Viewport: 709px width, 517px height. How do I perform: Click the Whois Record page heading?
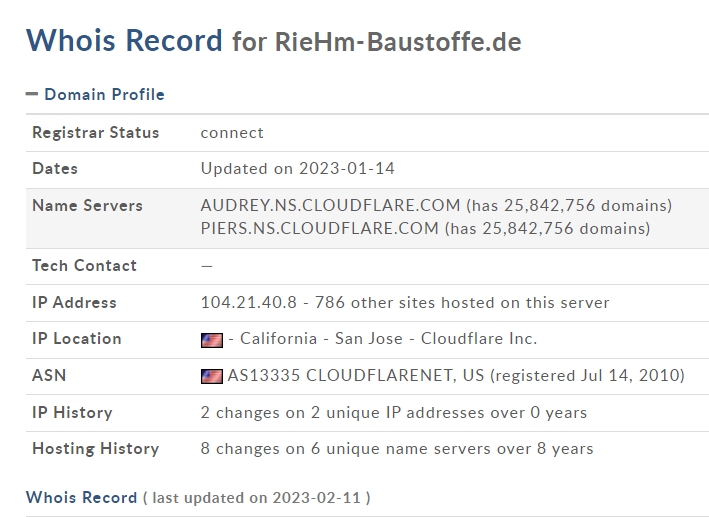(x=124, y=40)
